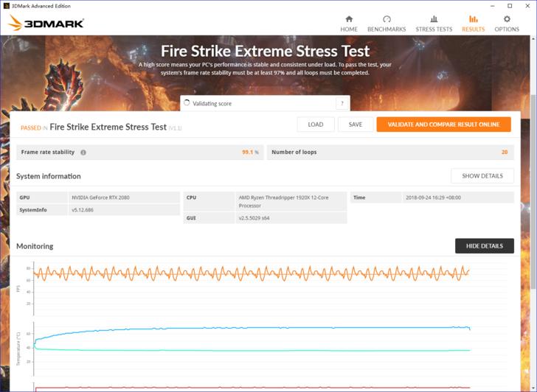
Task: Click the orange FPS graph line
Action: 251,273
